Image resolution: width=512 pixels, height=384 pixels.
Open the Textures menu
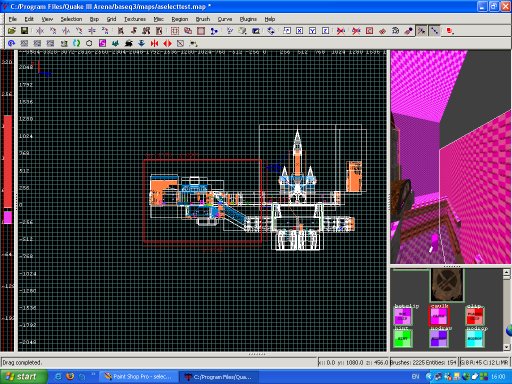(x=135, y=19)
